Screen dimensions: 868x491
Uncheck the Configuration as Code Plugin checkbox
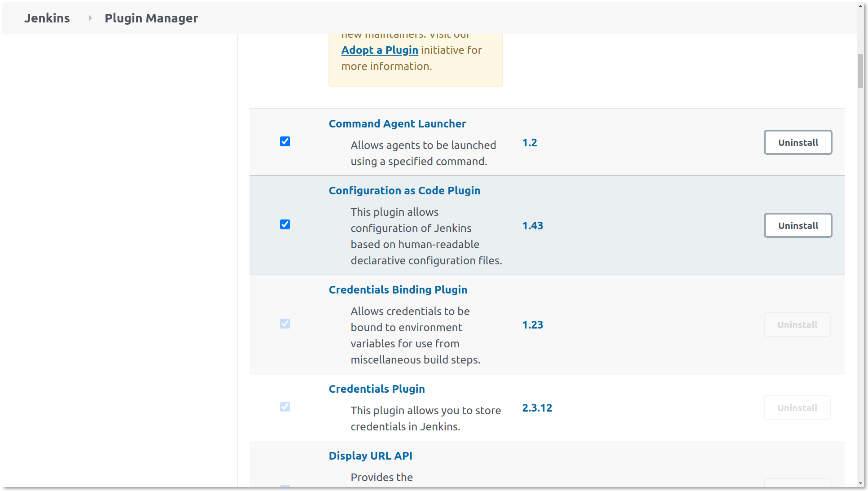click(285, 224)
